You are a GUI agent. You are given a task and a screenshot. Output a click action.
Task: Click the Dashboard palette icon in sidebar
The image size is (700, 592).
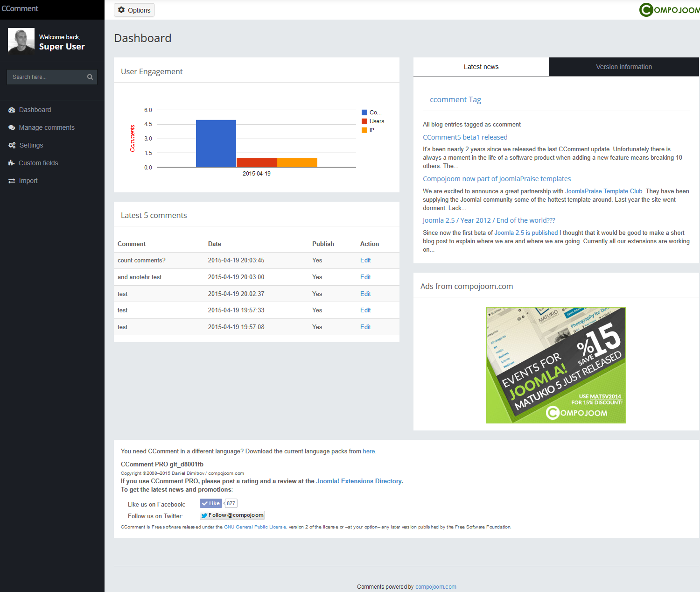pos(12,110)
